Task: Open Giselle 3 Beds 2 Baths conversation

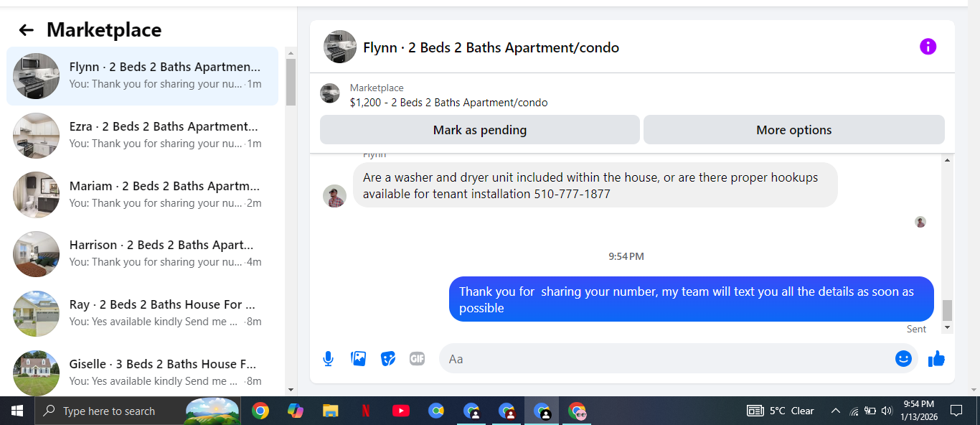Action: point(142,373)
